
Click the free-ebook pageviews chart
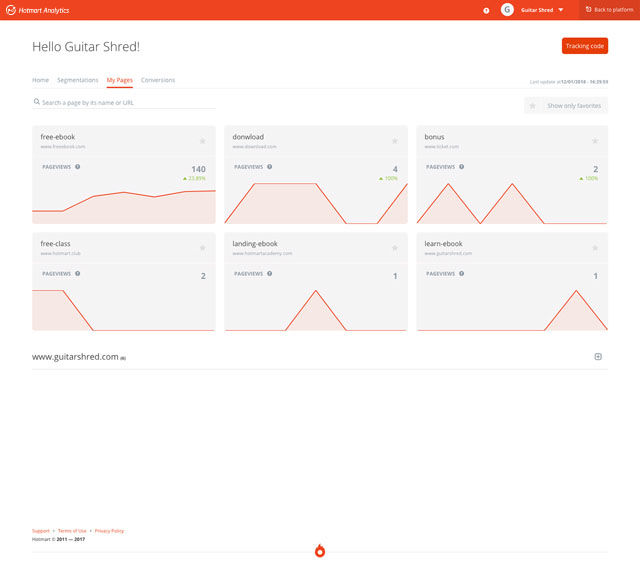pyautogui.click(x=124, y=206)
